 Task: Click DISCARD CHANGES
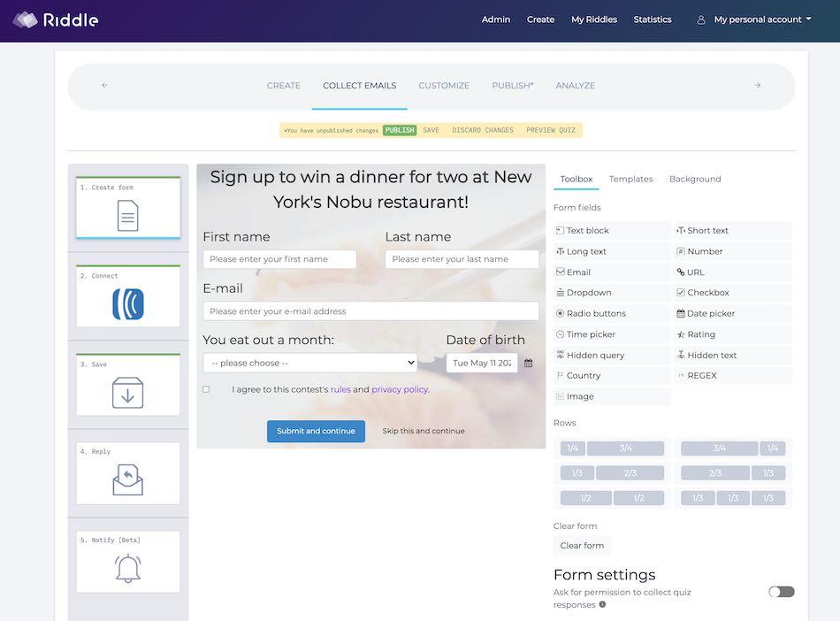[x=483, y=130]
